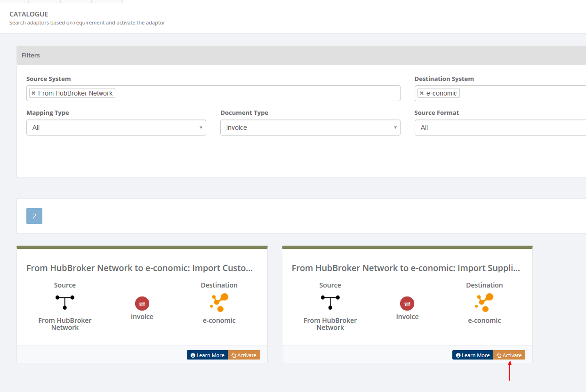Viewport: 586px width, 392px height.
Task: Click red Invoice exchange icon in Supplier card
Action: pos(407,304)
